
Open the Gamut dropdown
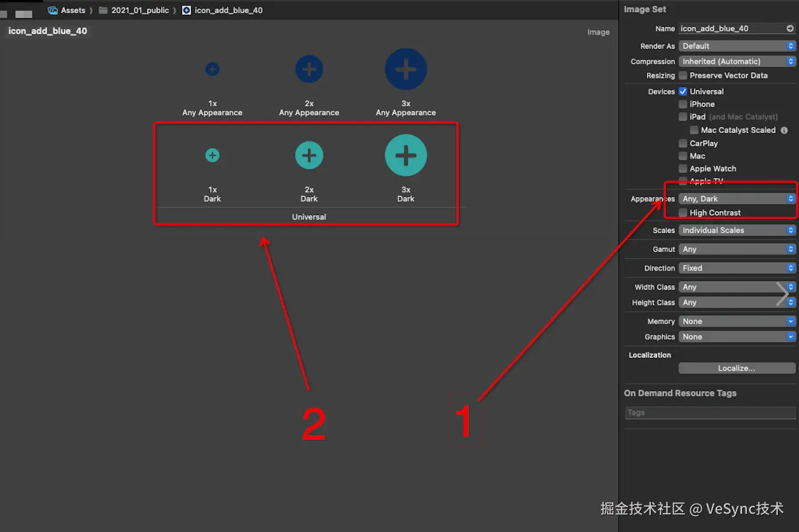[x=737, y=249]
